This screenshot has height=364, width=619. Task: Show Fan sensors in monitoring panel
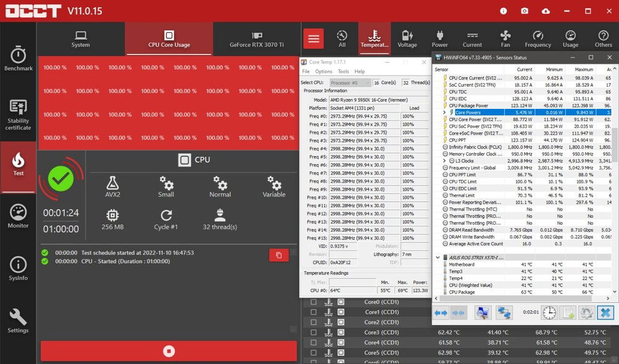[x=505, y=39]
